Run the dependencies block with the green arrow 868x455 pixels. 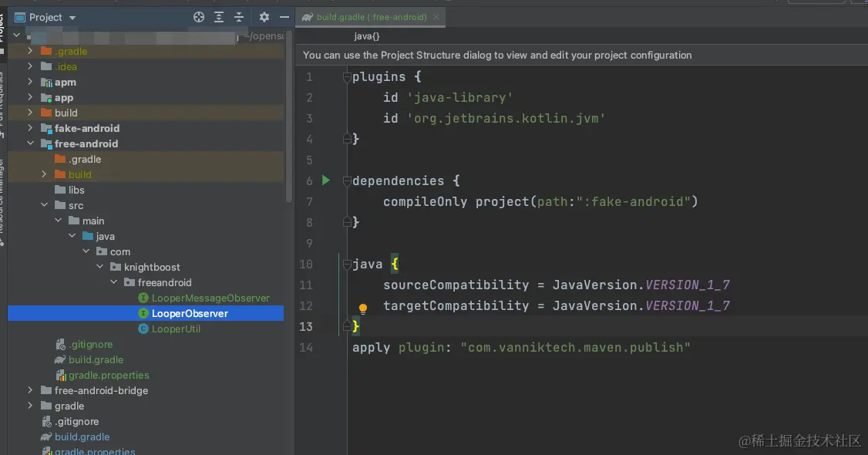(326, 180)
